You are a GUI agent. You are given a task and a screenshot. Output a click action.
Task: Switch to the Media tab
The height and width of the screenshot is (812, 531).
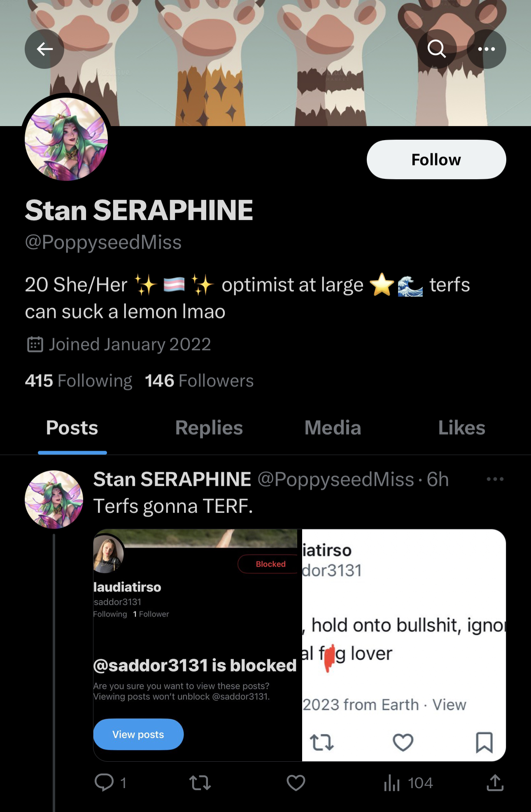coord(333,428)
